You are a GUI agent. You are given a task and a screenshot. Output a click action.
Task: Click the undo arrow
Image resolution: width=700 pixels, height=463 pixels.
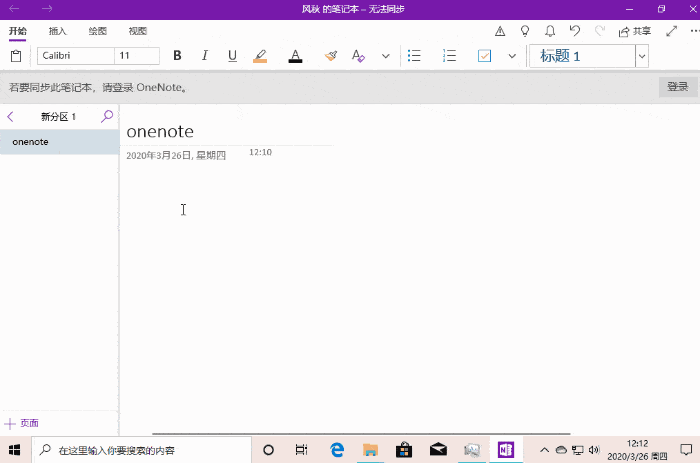575,31
